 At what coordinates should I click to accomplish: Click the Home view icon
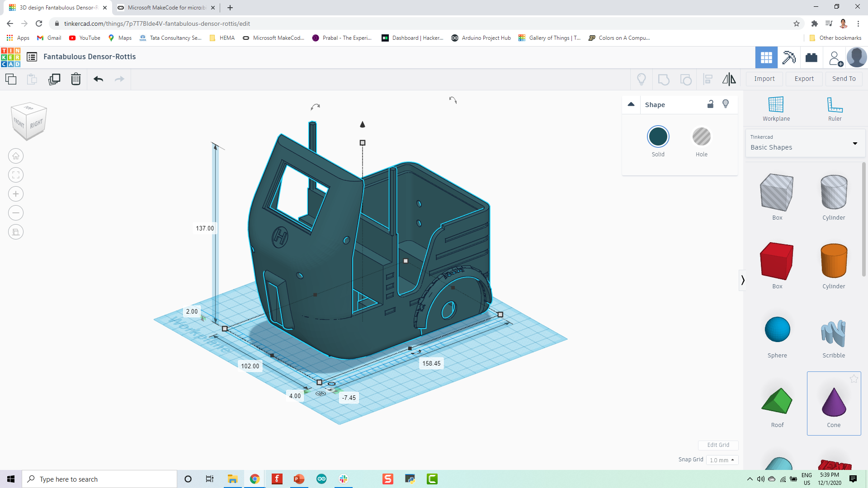[x=16, y=156]
